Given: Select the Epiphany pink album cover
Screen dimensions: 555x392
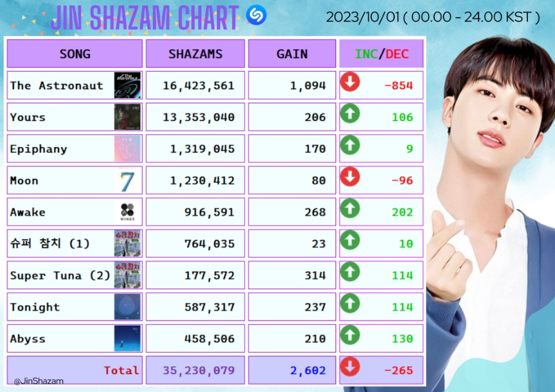Looking at the screenshot, I should pyautogui.click(x=128, y=149).
